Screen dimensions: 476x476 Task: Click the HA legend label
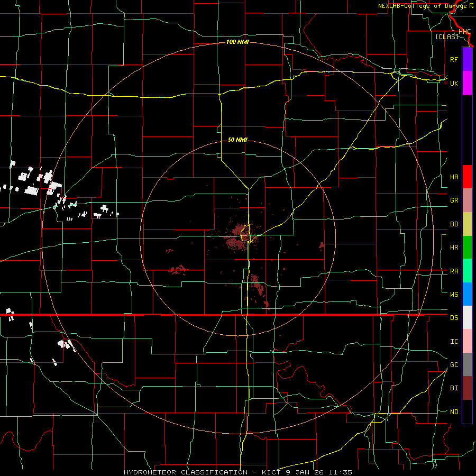454,177
